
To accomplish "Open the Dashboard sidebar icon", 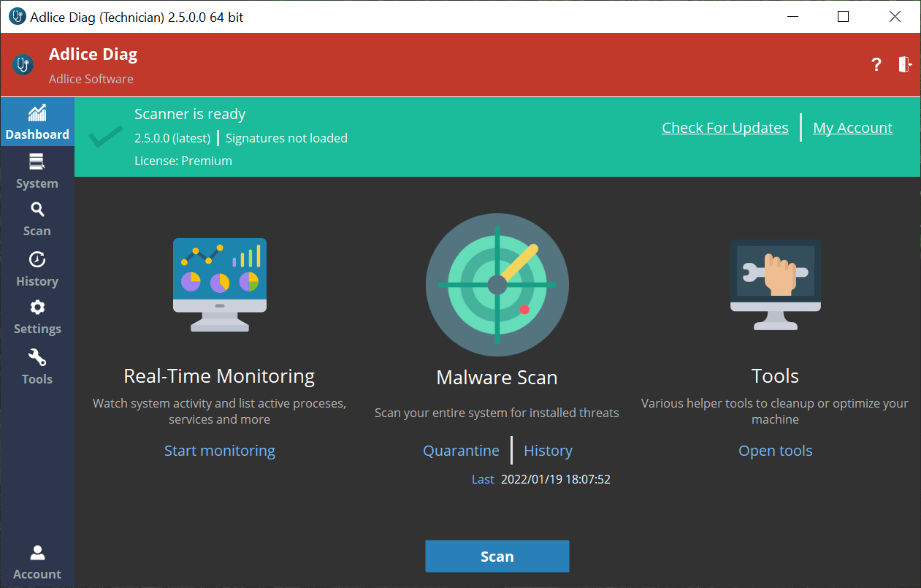I will (x=37, y=114).
